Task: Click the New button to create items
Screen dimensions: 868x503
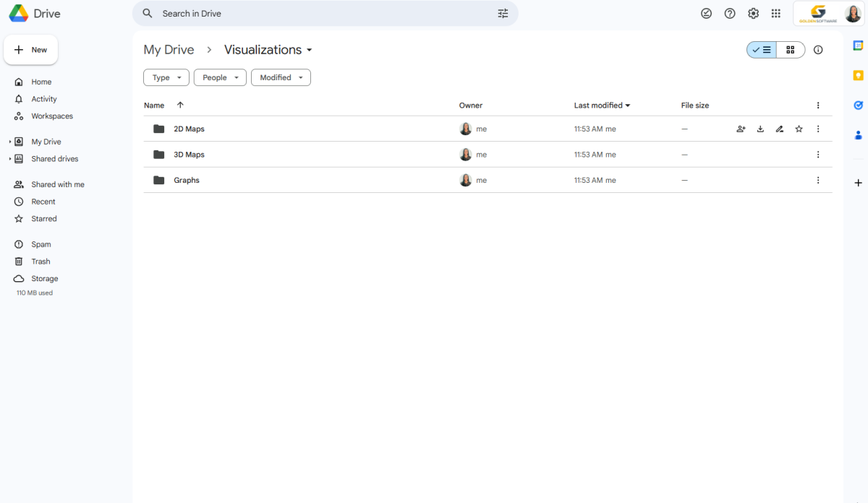Action: tap(30, 49)
